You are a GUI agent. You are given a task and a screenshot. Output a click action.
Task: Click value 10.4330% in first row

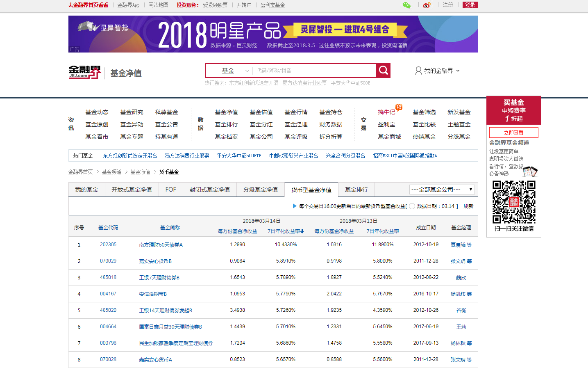tap(286, 245)
